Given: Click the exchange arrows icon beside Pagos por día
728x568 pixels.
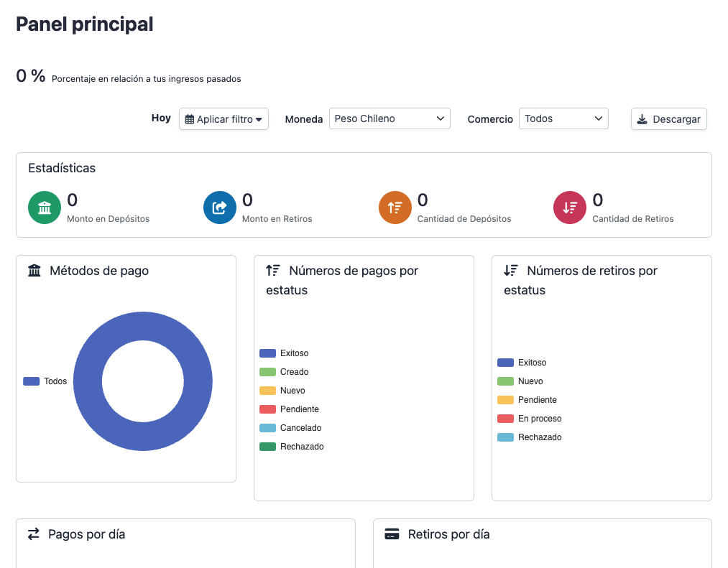Looking at the screenshot, I should (x=32, y=534).
